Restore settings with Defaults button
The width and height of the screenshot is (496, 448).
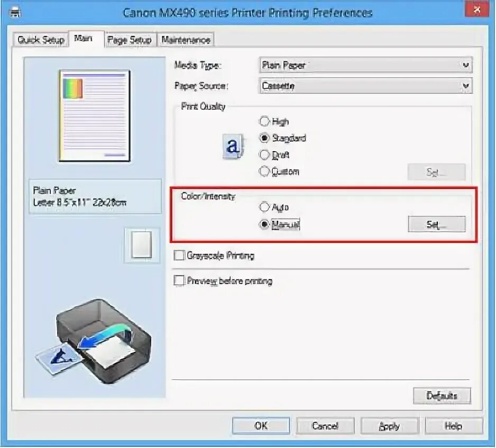pyautogui.click(x=442, y=396)
